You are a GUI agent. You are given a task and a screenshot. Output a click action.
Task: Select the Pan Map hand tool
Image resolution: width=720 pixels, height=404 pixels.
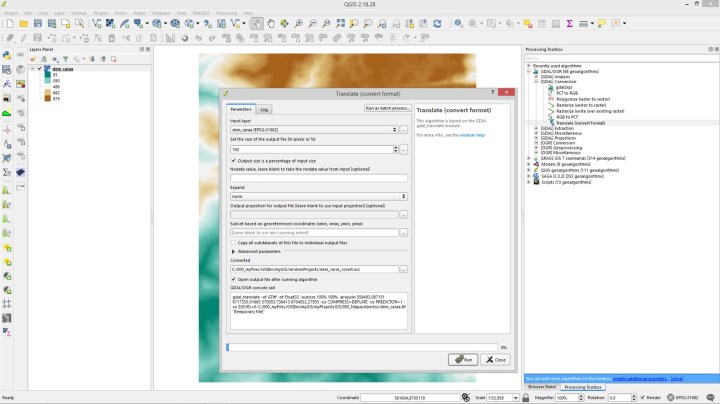click(272, 22)
